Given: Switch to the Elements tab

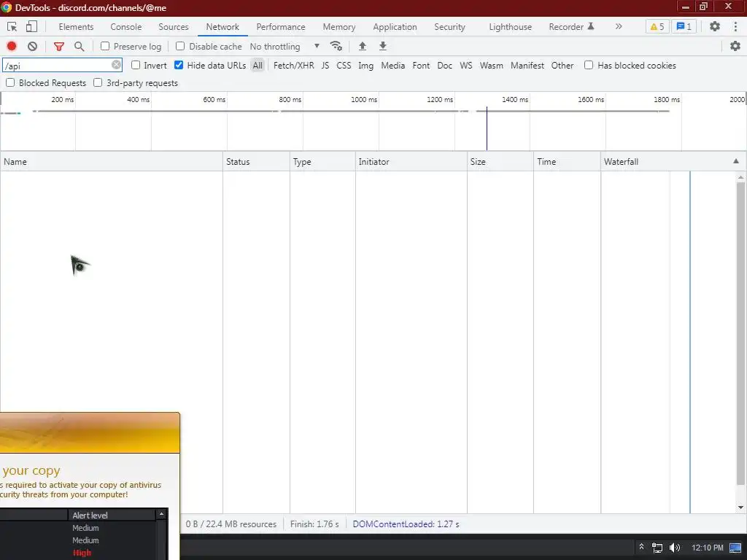Looking at the screenshot, I should (76, 27).
